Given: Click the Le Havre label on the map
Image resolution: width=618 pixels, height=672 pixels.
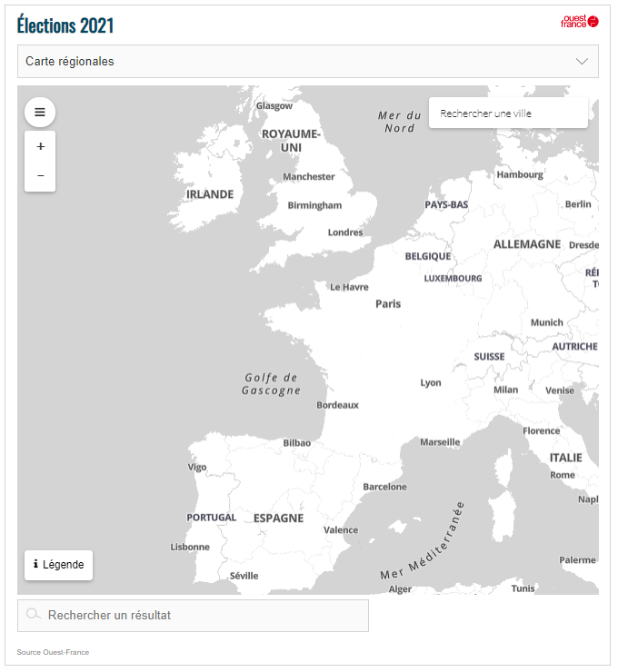Looking at the screenshot, I should click(x=349, y=287).
